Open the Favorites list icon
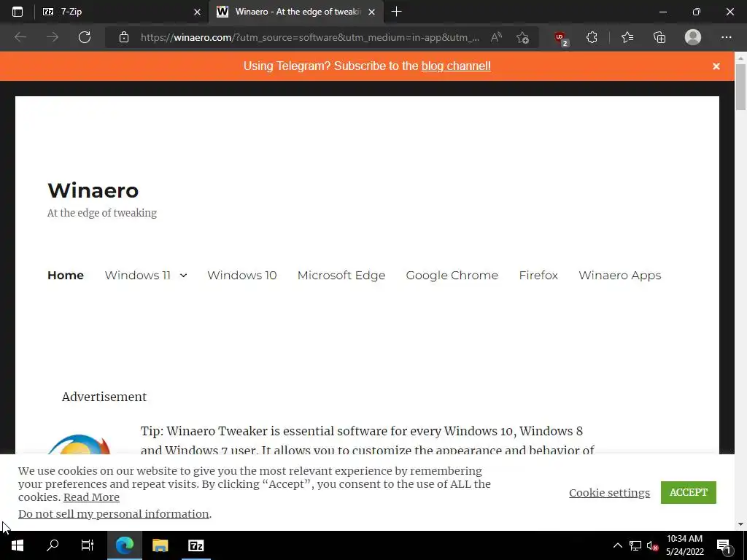Viewport: 747px width, 560px height. 627,37
